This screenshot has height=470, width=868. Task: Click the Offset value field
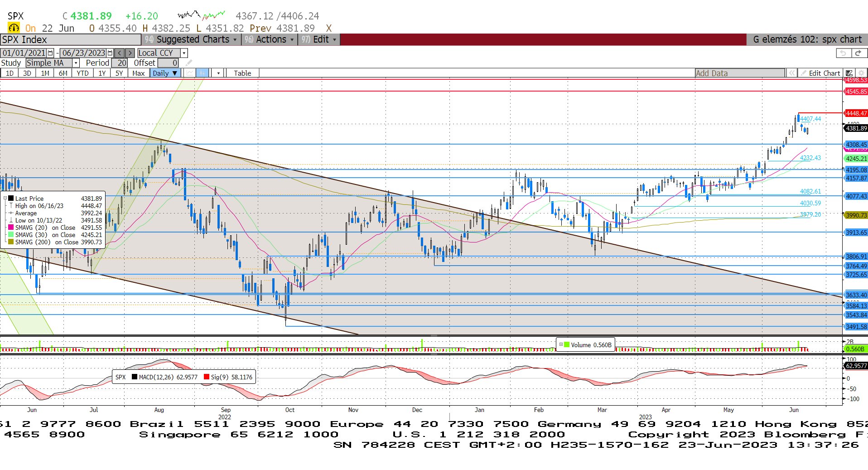point(169,63)
